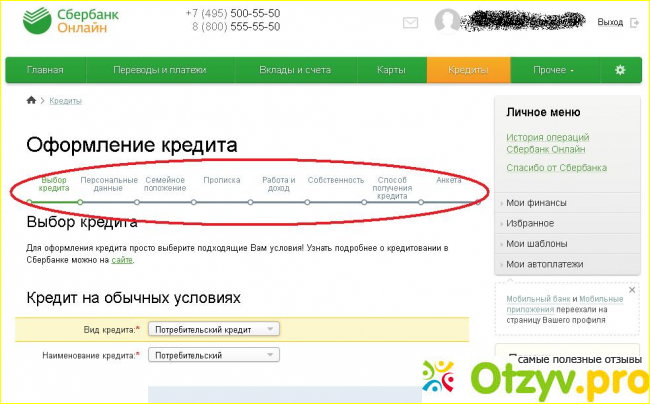Open settings with the gear icon

[620, 70]
